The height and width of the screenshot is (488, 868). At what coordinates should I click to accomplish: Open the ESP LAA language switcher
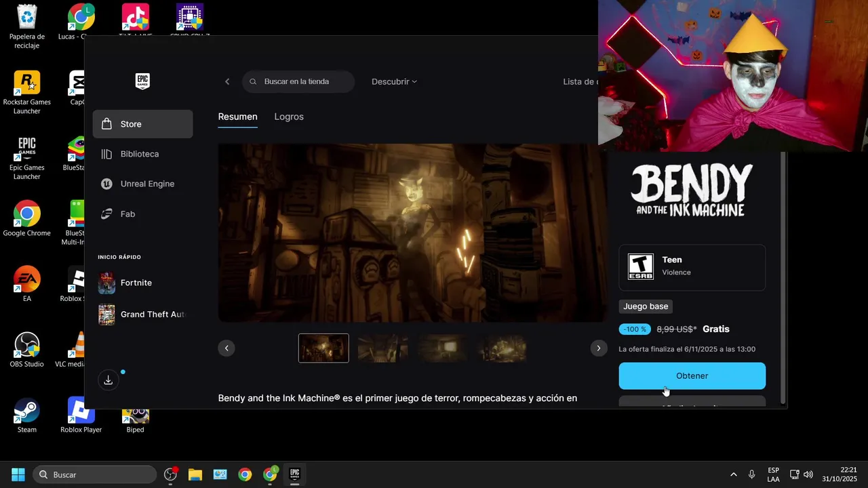click(x=773, y=474)
